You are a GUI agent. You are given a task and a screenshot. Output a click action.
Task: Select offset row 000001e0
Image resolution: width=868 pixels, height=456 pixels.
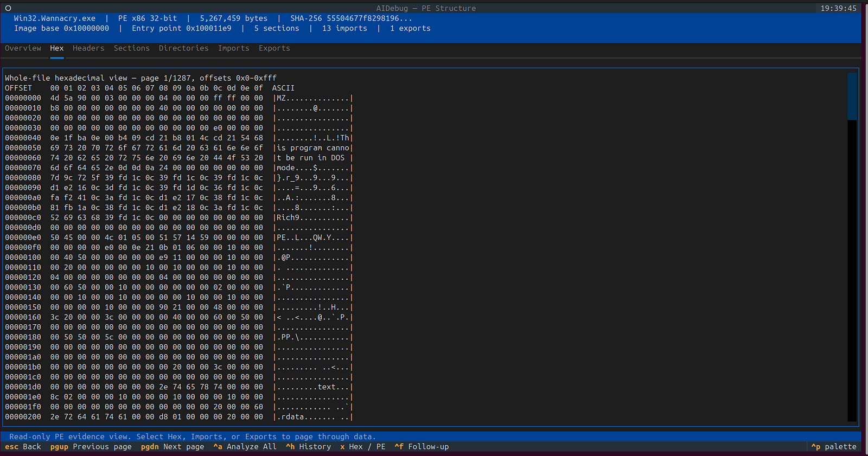tap(179, 396)
